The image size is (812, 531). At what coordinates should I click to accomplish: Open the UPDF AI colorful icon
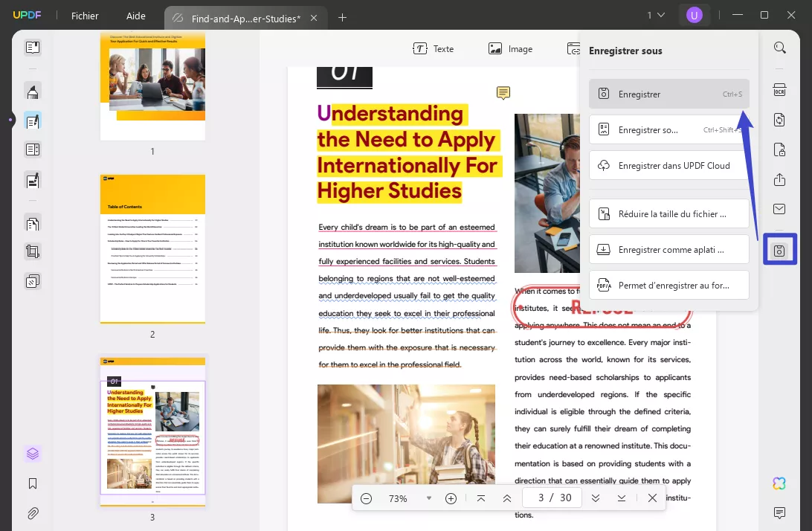[779, 483]
